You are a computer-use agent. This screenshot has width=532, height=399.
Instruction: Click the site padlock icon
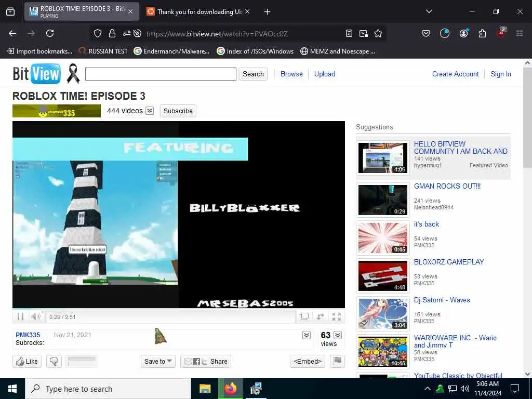pyautogui.click(x=112, y=33)
